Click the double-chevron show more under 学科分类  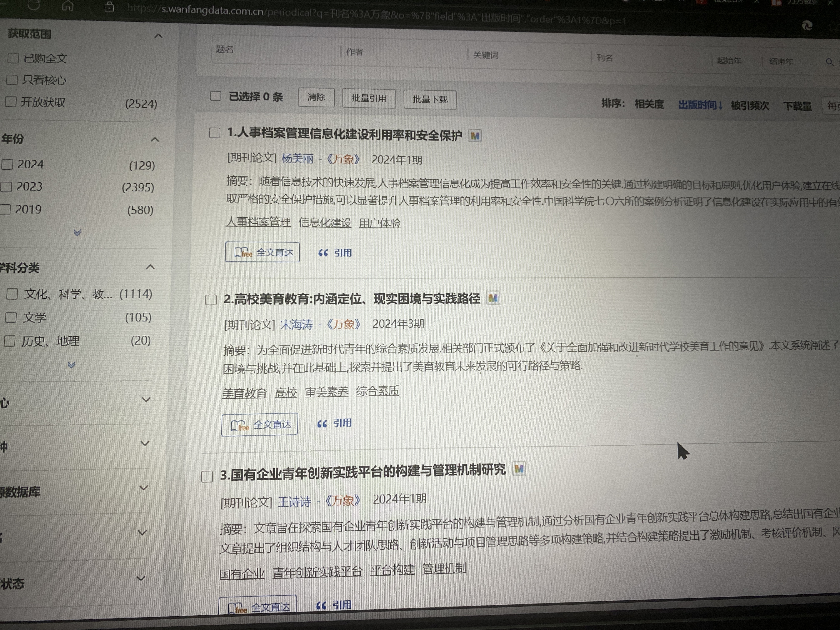[71, 365]
